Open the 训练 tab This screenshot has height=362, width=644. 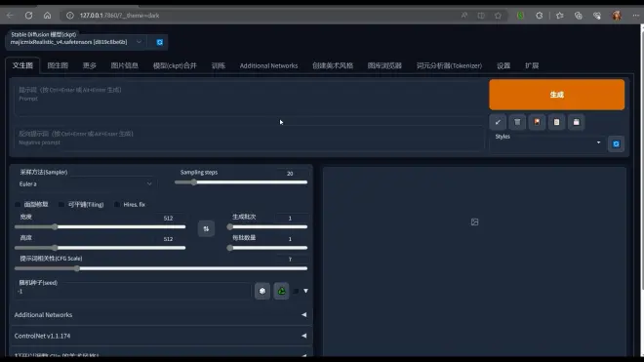(x=219, y=65)
